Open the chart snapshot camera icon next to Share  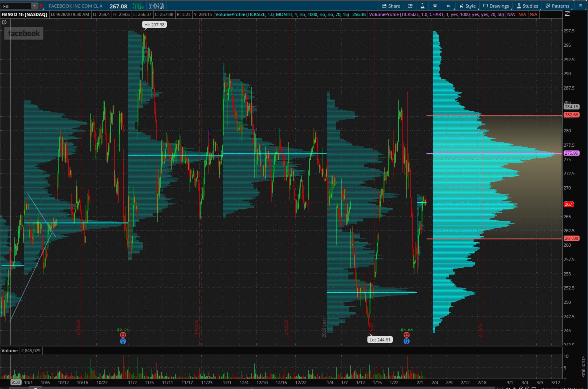pyautogui.click(x=410, y=6)
